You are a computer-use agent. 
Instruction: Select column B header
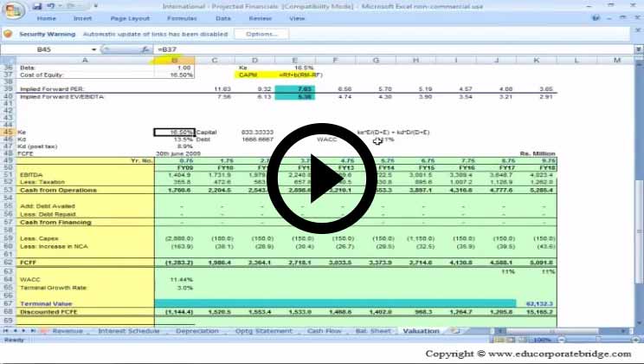(175, 60)
